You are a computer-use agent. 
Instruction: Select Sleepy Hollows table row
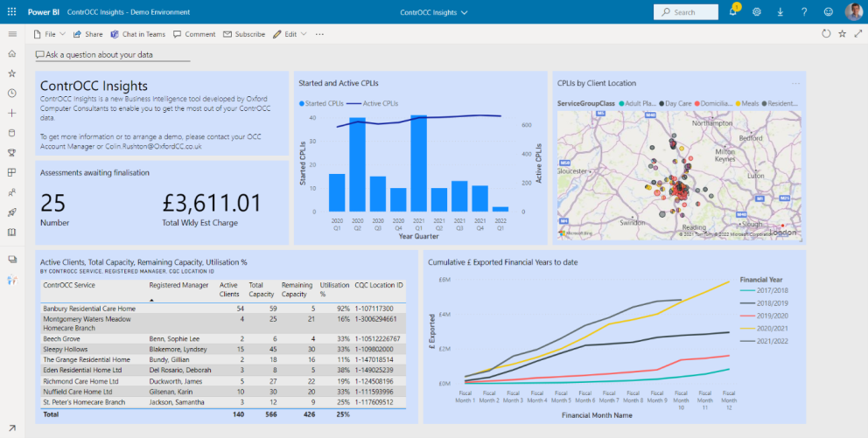[x=224, y=350]
